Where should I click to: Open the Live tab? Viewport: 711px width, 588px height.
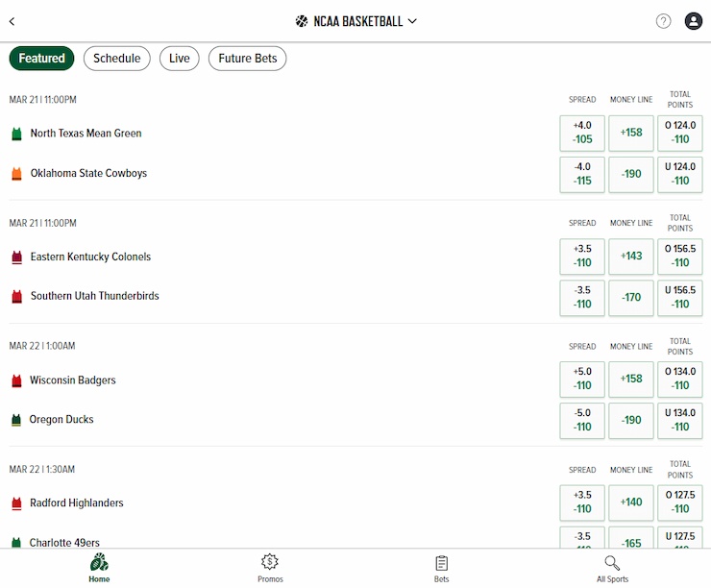pyautogui.click(x=179, y=58)
